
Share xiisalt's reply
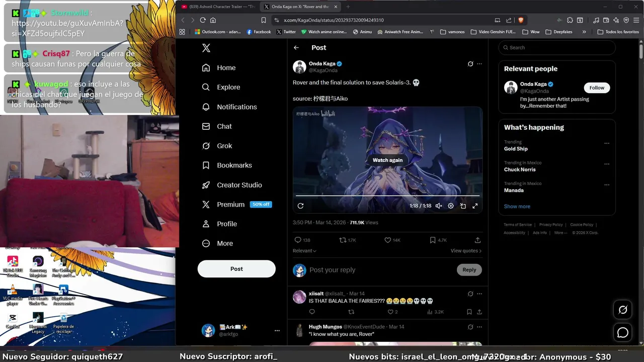click(479, 312)
